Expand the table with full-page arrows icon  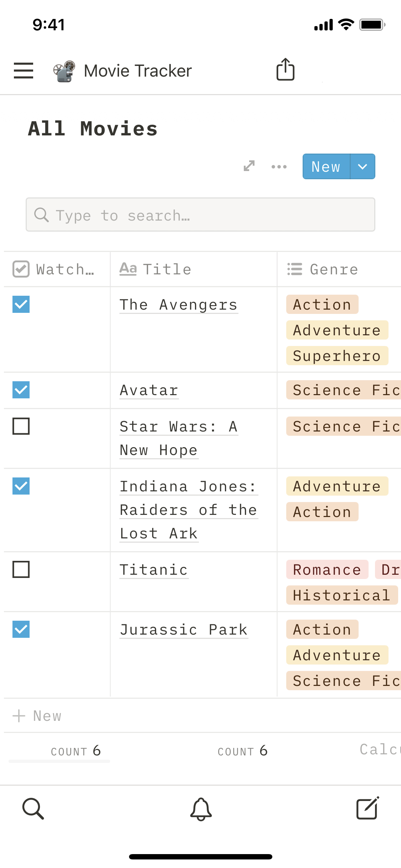click(249, 166)
